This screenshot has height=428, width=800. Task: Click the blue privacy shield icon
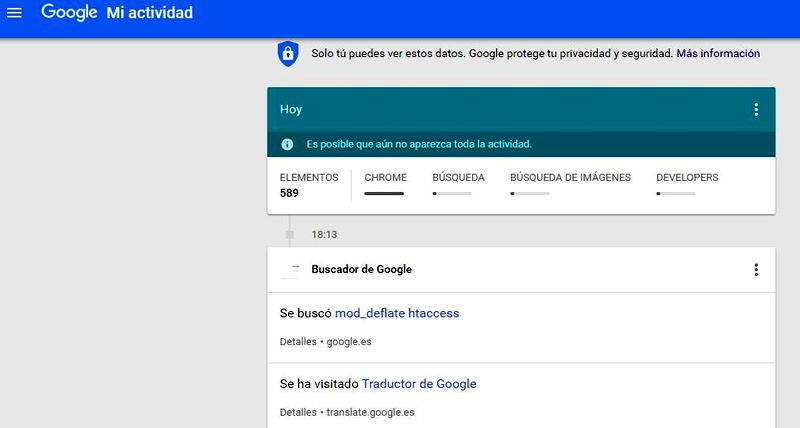click(x=288, y=54)
